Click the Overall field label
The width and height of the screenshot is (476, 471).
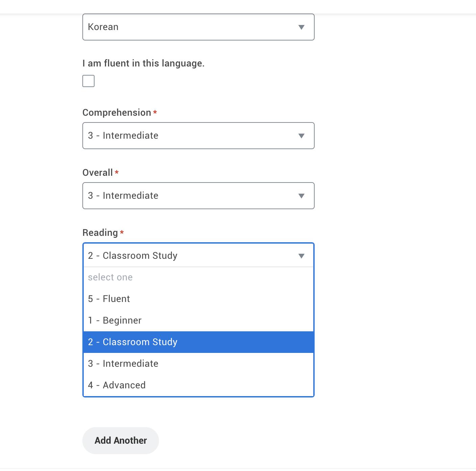[98, 173]
